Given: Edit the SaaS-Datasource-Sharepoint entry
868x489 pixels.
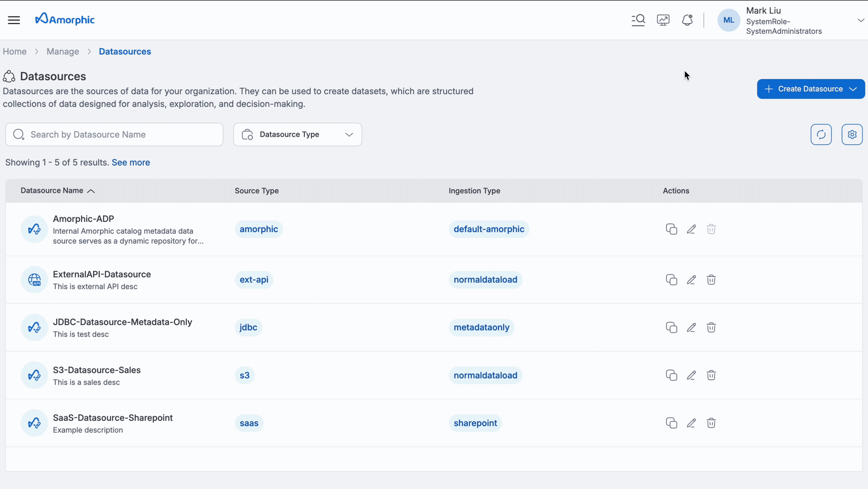Looking at the screenshot, I should coord(691,423).
